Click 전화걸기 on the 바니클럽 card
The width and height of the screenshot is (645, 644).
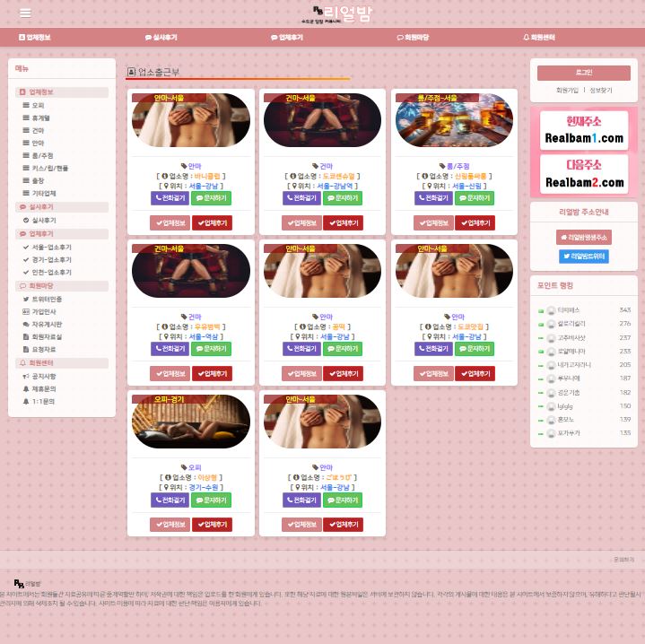pos(170,198)
